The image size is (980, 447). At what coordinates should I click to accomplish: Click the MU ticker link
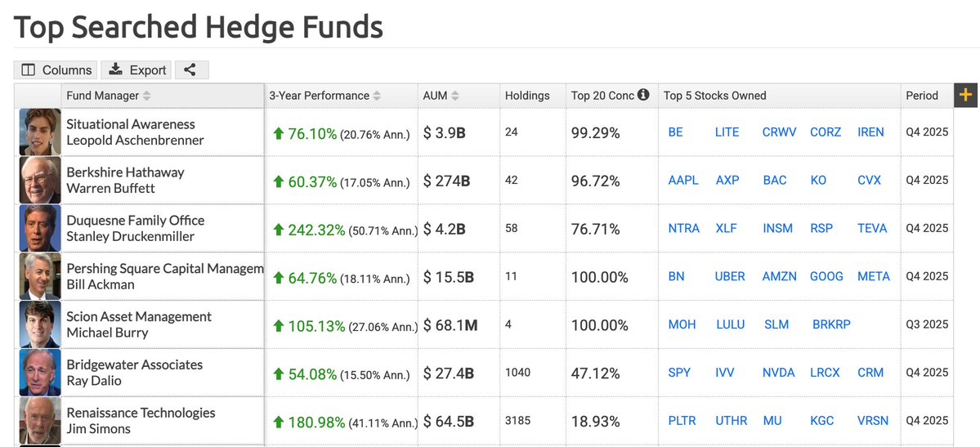coord(772,422)
